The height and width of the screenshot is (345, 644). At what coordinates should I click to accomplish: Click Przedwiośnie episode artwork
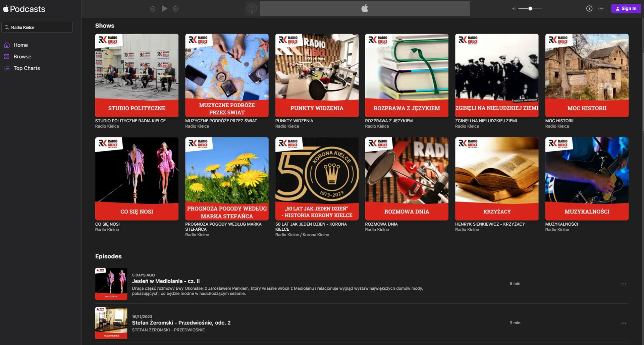(x=111, y=323)
